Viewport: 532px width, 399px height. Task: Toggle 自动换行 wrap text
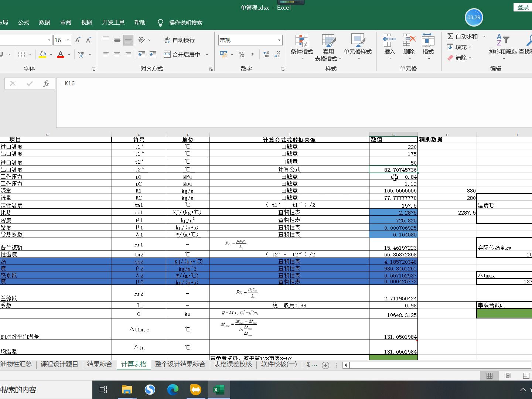point(179,40)
